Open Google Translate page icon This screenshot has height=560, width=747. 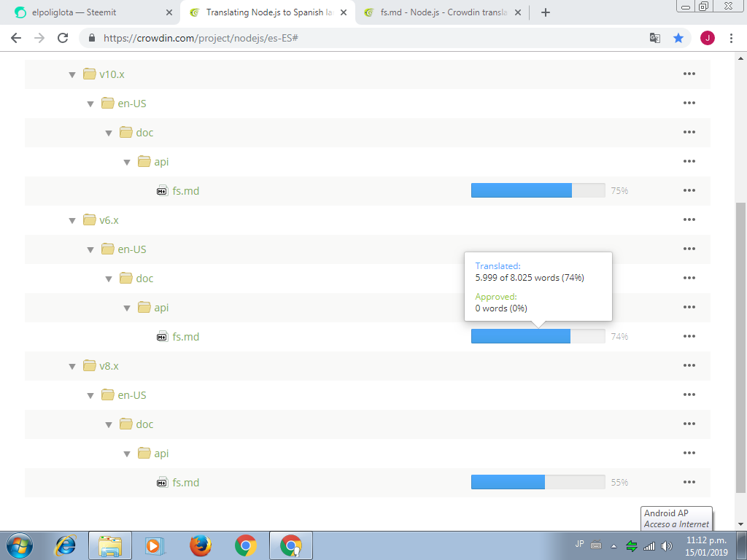pyautogui.click(x=655, y=38)
